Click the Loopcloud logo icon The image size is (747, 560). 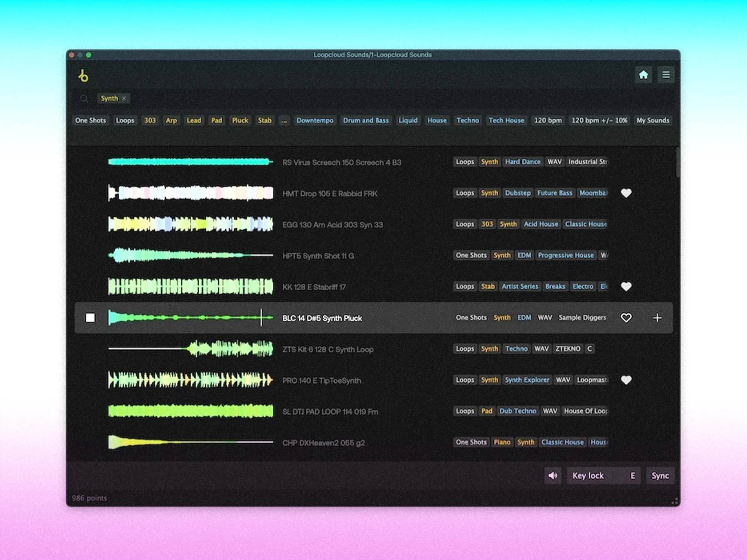pyautogui.click(x=83, y=76)
